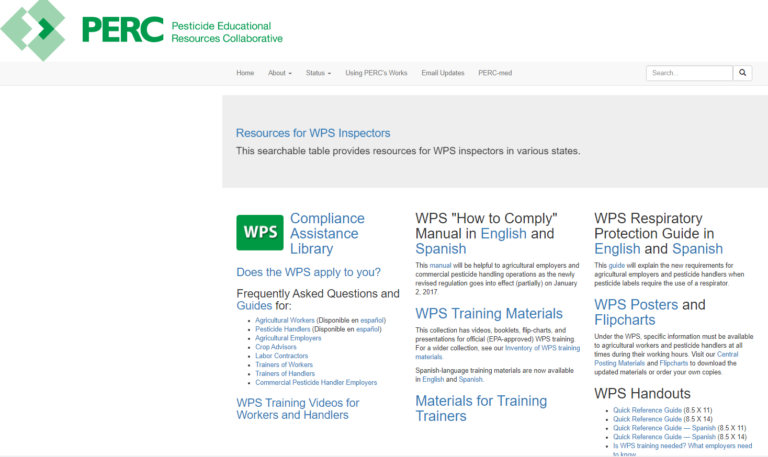Open Spanish link in How to Comply heading

(441, 249)
